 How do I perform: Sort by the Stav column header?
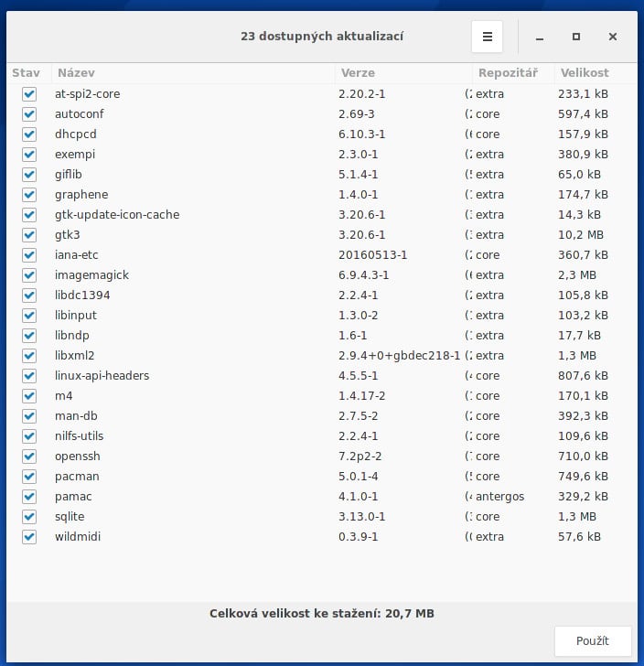point(27,73)
